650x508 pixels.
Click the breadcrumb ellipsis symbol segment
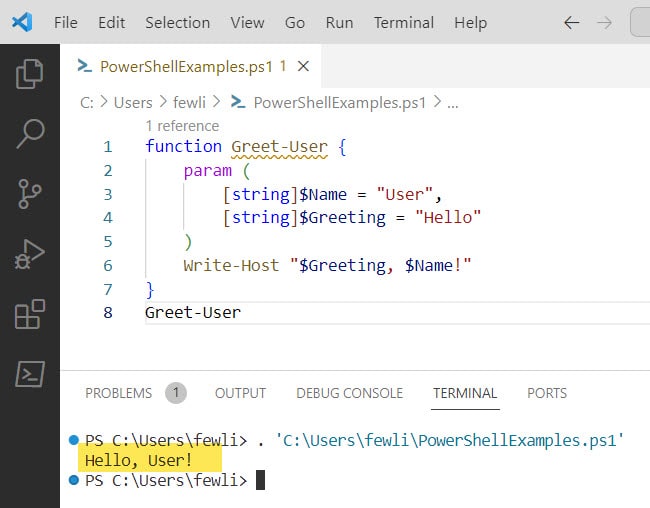pos(453,104)
